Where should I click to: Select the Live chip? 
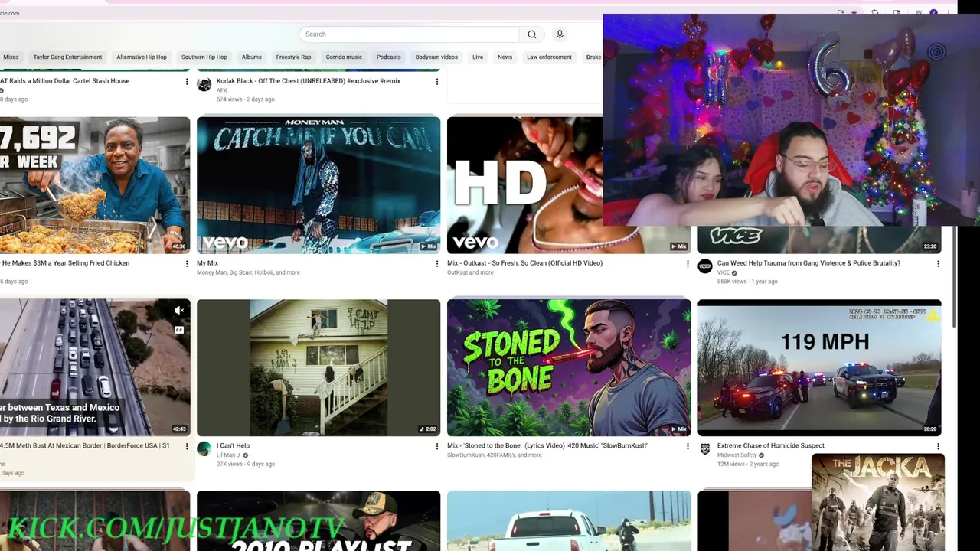click(478, 57)
